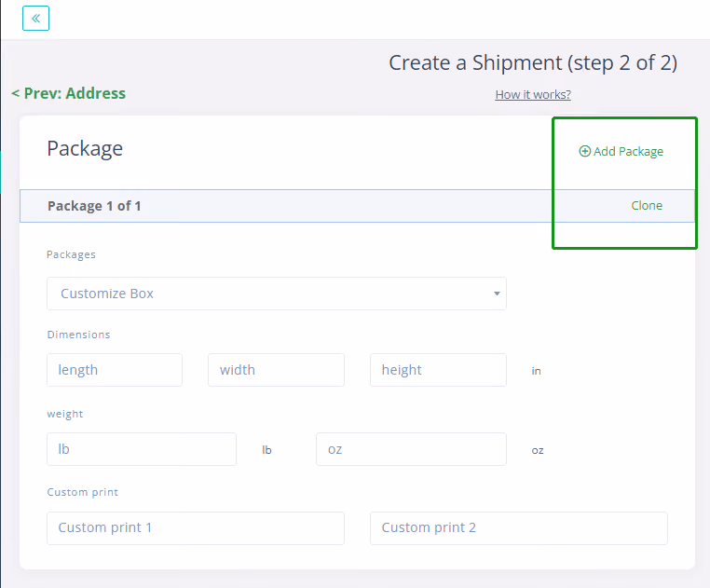The width and height of the screenshot is (710, 588).
Task: Focus the length dimension field
Action: (115, 370)
